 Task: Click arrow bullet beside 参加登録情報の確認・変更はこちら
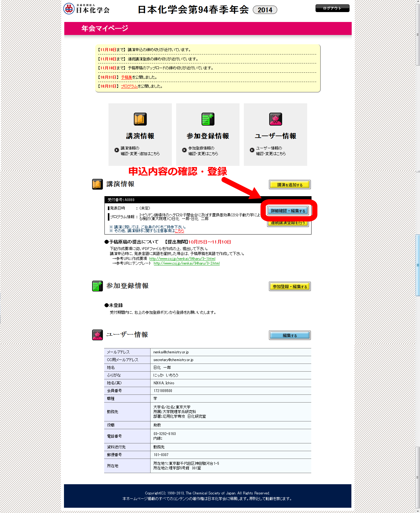click(184, 150)
